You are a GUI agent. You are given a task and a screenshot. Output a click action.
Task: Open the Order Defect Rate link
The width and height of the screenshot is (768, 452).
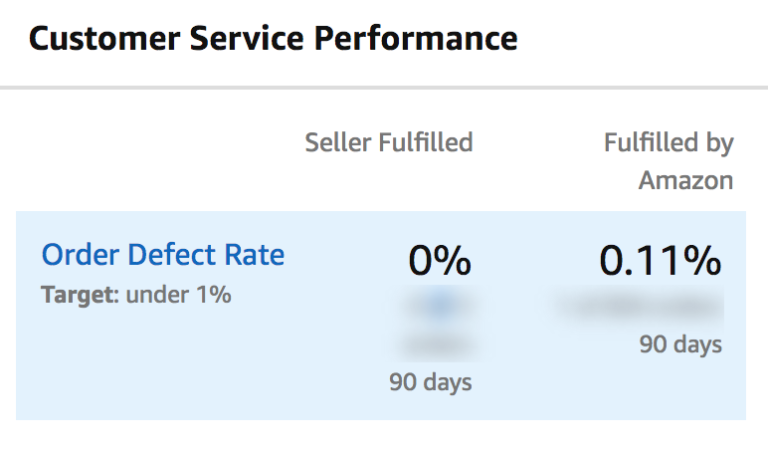pos(163,255)
